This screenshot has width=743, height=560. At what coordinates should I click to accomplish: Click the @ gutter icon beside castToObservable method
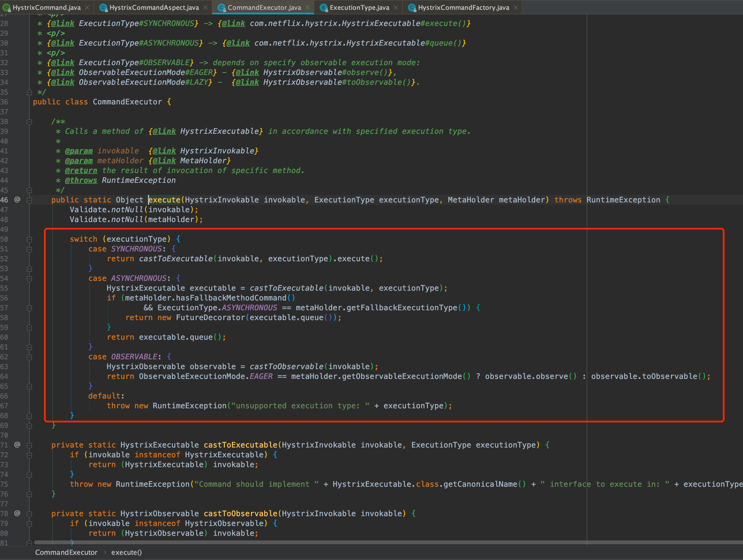point(17,513)
